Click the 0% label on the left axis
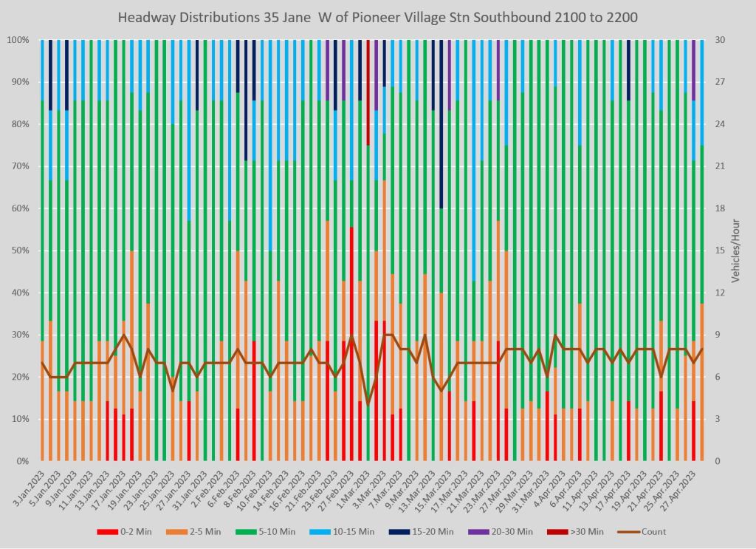Screen dimensions: 756x549 (23, 461)
